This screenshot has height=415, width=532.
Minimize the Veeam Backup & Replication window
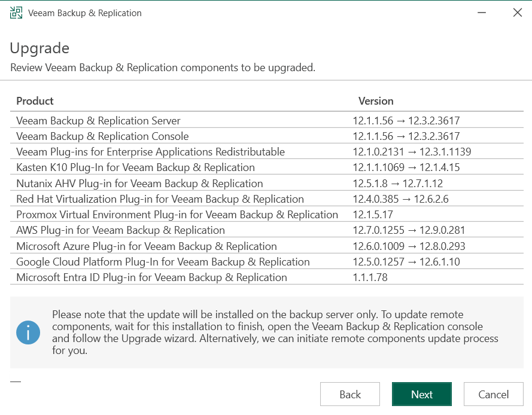point(482,13)
